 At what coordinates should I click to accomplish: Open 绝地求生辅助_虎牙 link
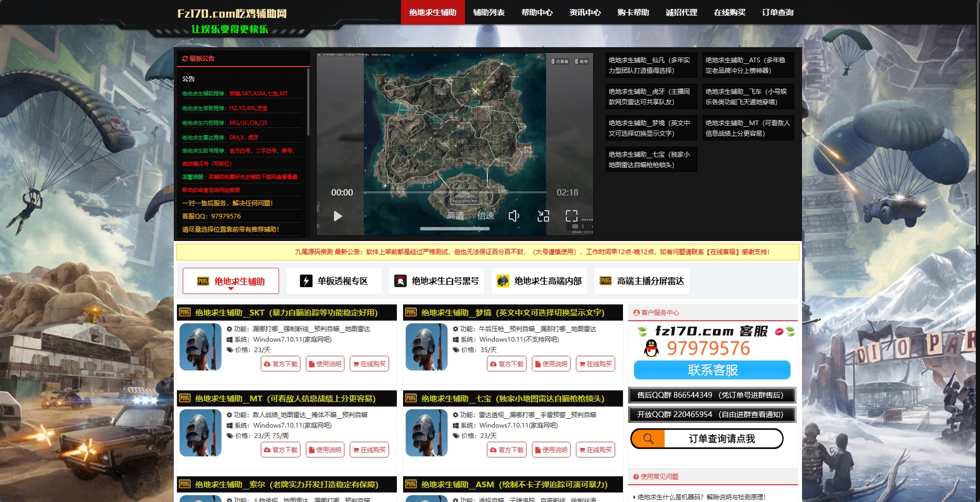click(x=651, y=96)
